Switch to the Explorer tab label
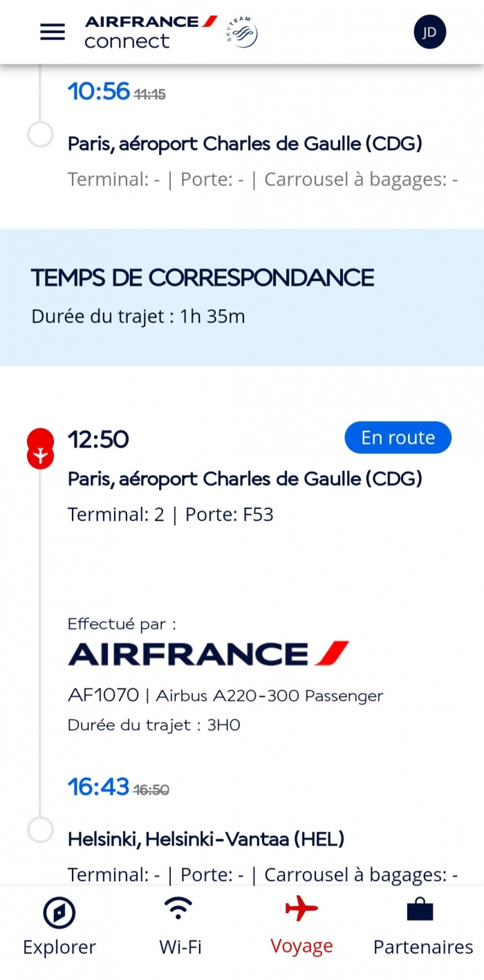 (x=59, y=947)
